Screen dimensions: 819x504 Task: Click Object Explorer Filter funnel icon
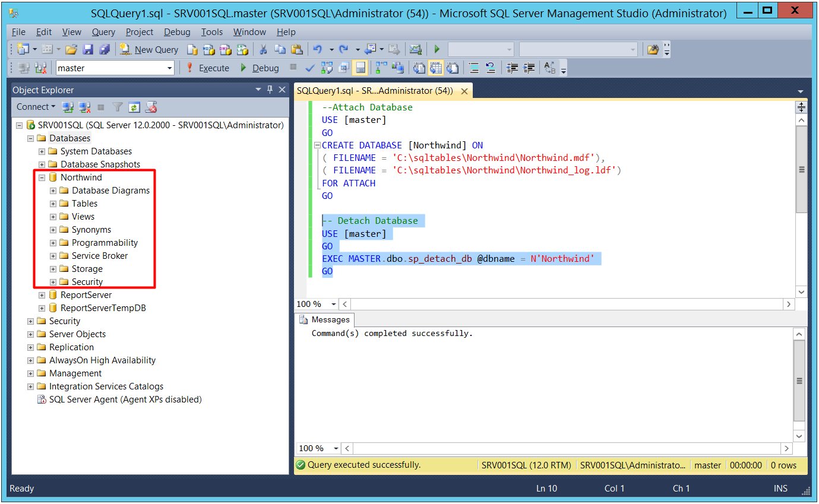coord(118,107)
